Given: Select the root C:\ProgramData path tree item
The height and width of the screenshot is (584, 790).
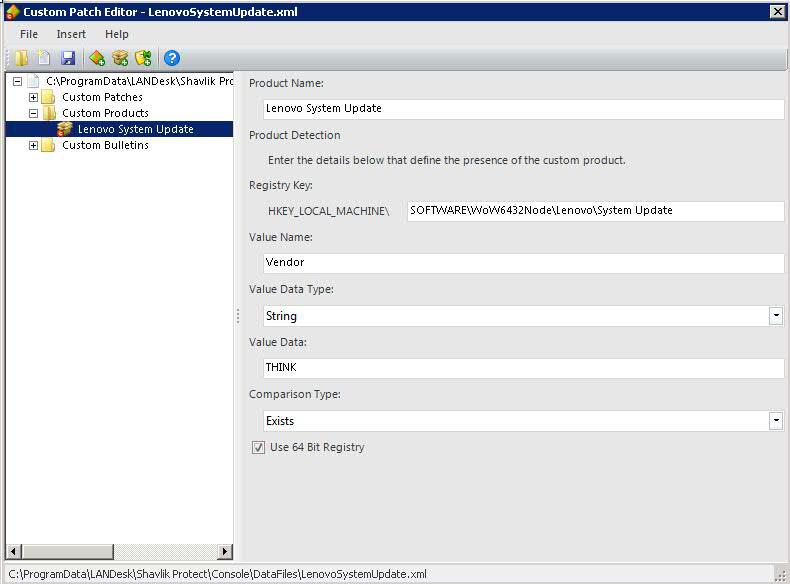Looking at the screenshot, I should (140, 81).
